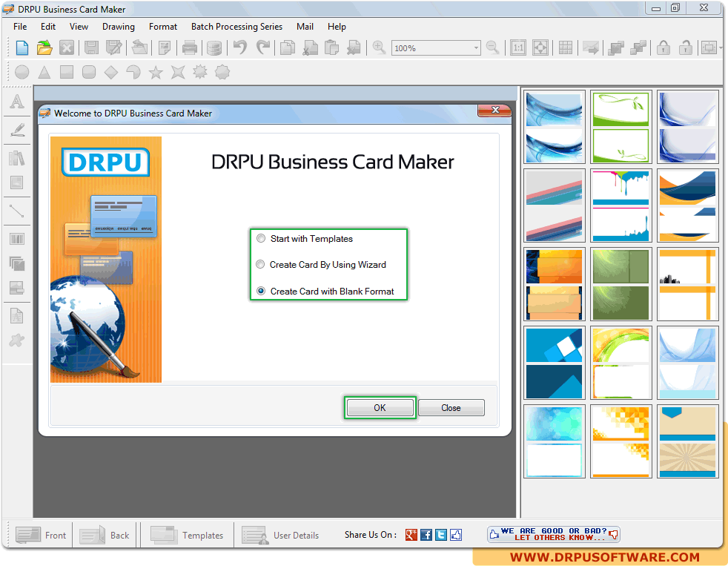Click the Save diskette icon

91,48
